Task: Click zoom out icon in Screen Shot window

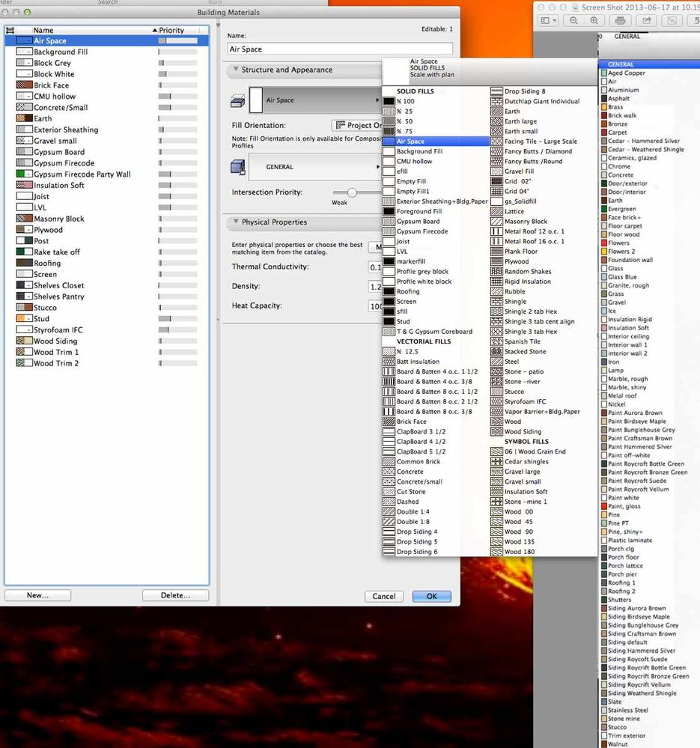Action: click(573, 20)
